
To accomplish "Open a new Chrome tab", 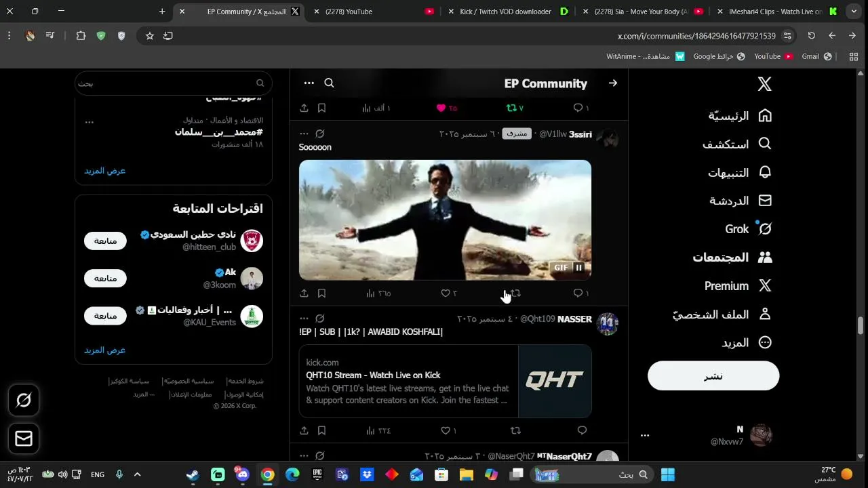I will (x=162, y=12).
